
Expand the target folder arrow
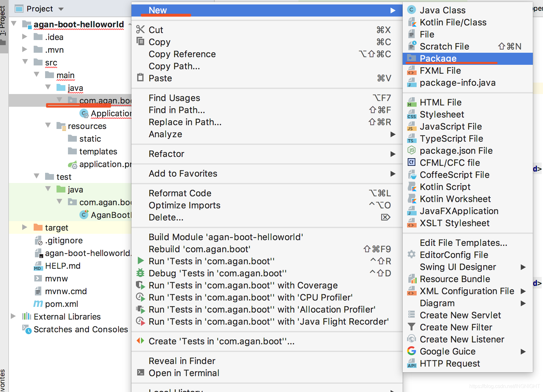[x=25, y=227]
